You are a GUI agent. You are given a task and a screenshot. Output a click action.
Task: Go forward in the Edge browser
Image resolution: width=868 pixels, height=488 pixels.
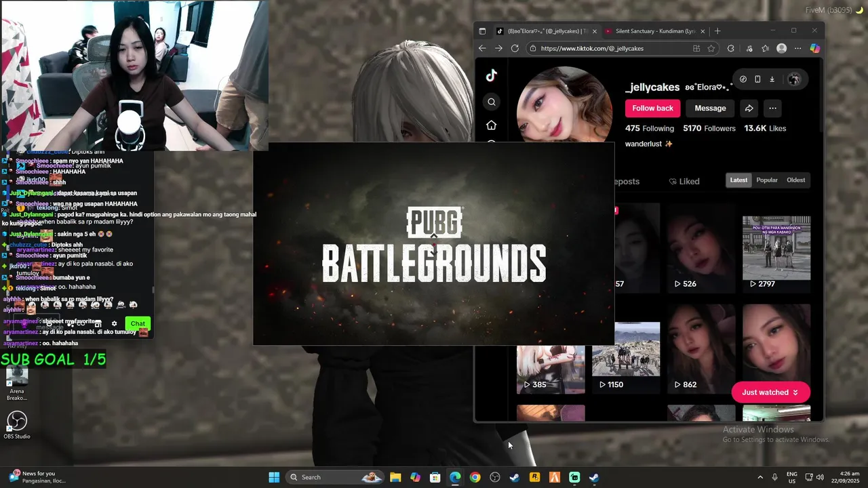[498, 48]
